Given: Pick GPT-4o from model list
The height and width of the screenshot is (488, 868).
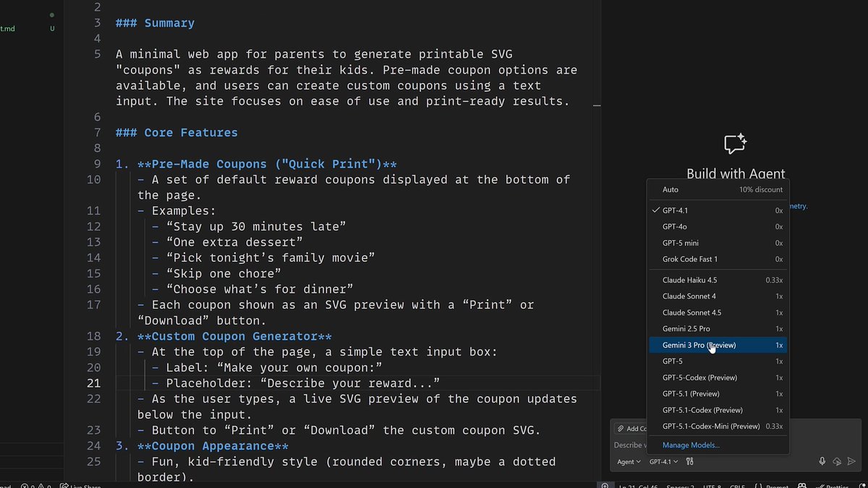Looking at the screenshot, I should [x=718, y=226].
